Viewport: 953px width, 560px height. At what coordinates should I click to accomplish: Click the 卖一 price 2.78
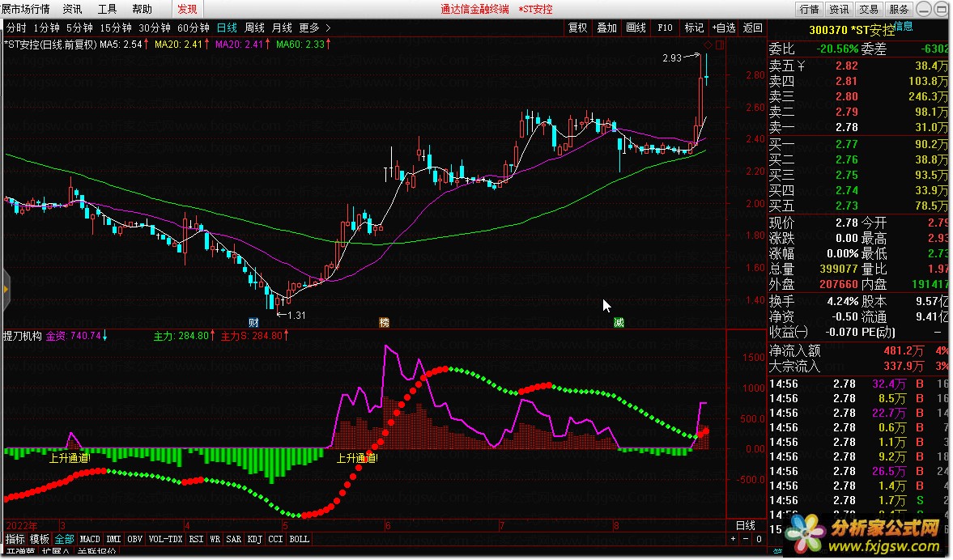tap(847, 128)
